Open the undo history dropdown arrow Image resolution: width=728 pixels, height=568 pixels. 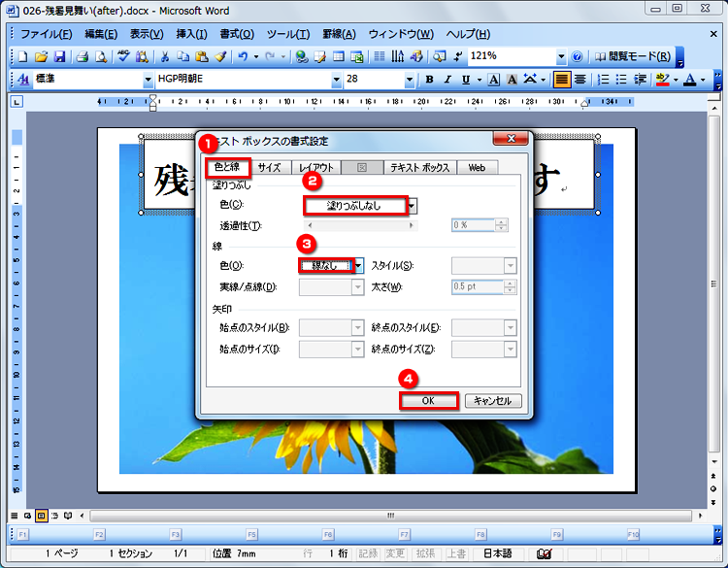click(x=256, y=56)
